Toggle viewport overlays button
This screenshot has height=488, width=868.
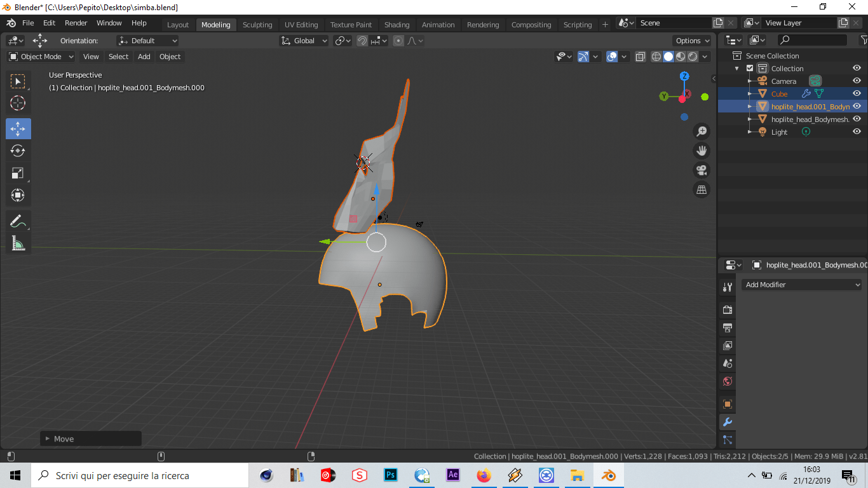pyautogui.click(x=612, y=57)
